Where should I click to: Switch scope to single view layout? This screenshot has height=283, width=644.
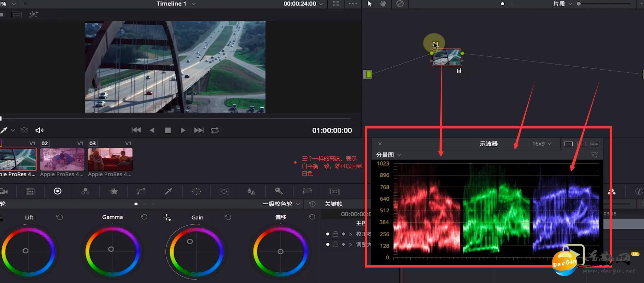[569, 144]
